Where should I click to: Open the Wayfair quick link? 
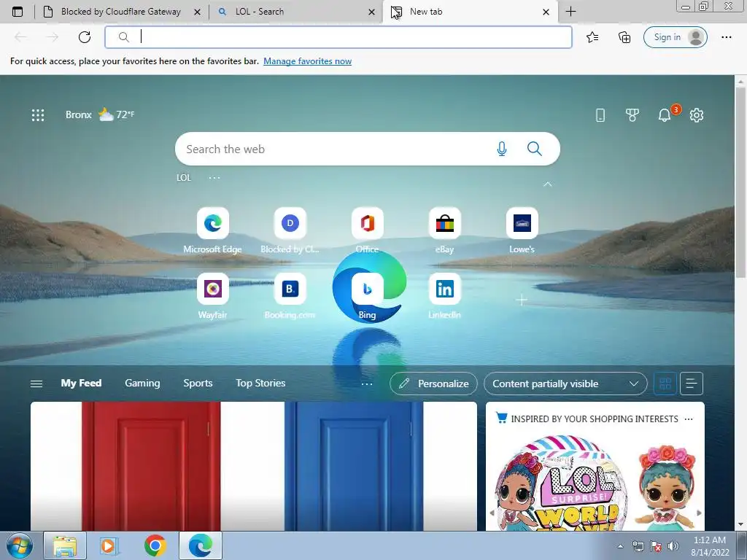(212, 296)
